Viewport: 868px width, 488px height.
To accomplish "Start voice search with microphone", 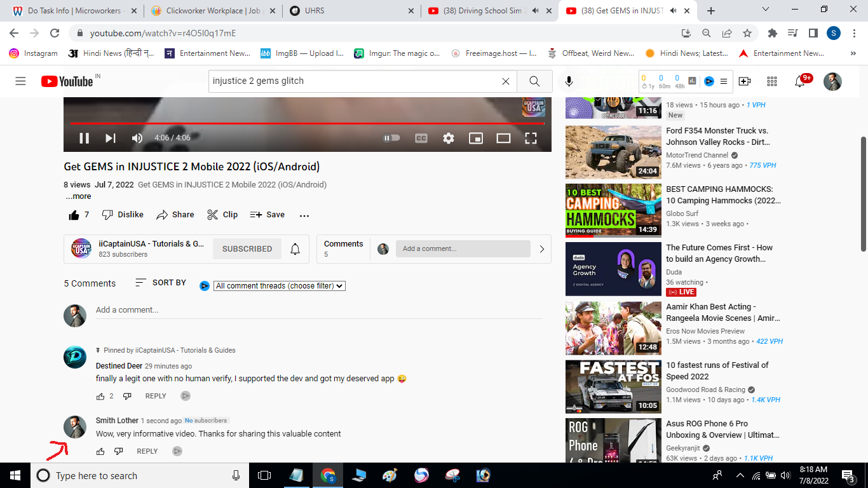I will pos(569,81).
